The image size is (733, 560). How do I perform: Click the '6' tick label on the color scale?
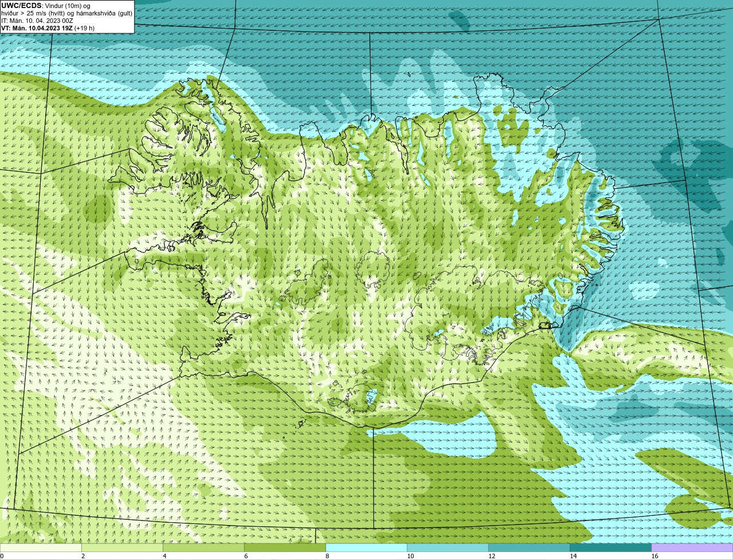point(246,556)
